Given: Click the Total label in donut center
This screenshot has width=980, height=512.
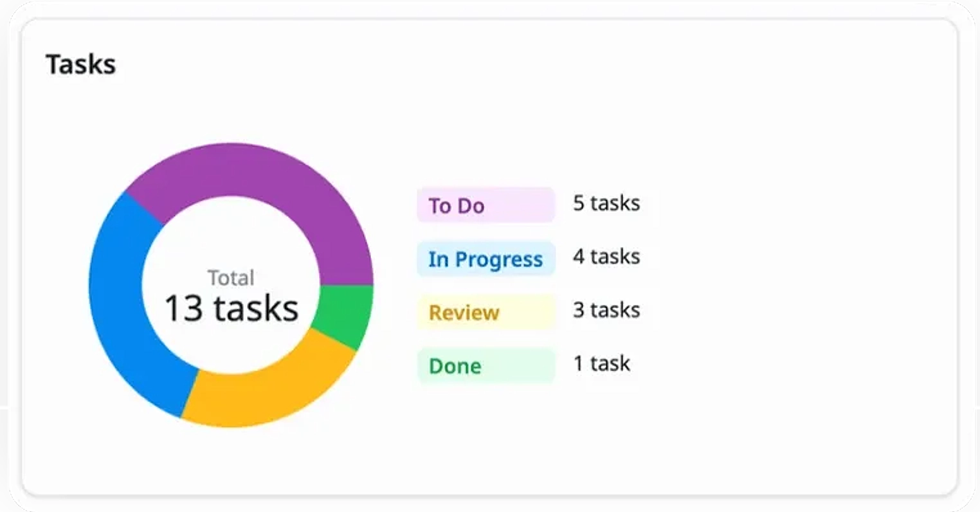Looking at the screenshot, I should (231, 278).
